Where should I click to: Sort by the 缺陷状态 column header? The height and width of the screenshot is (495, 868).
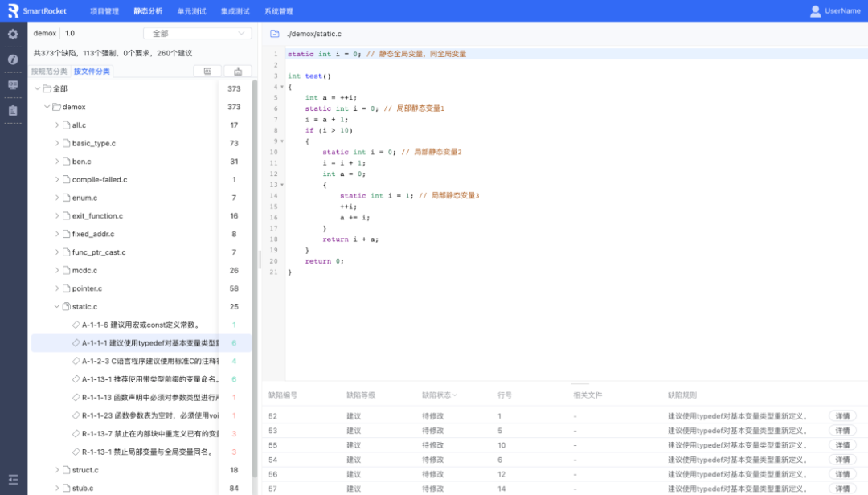[439, 395]
